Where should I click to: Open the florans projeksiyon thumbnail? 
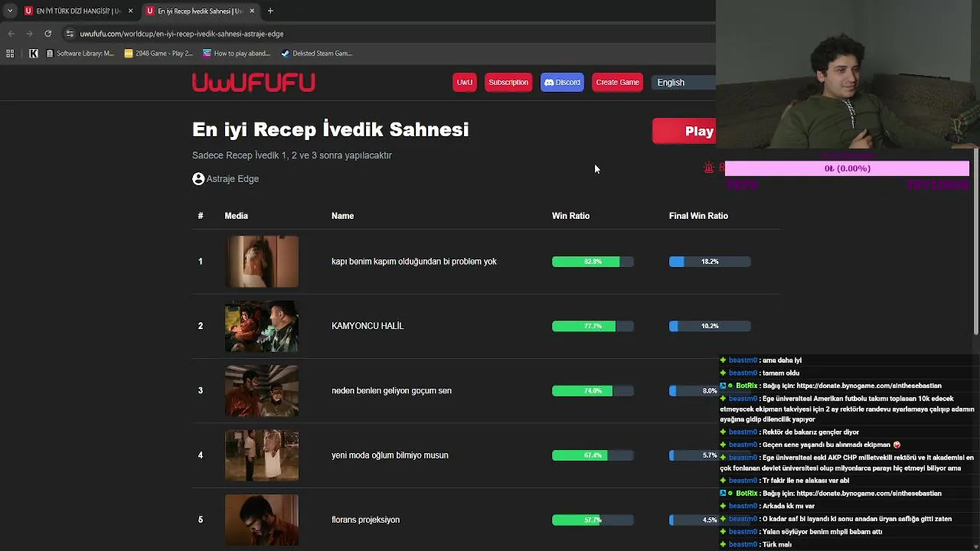click(x=262, y=520)
